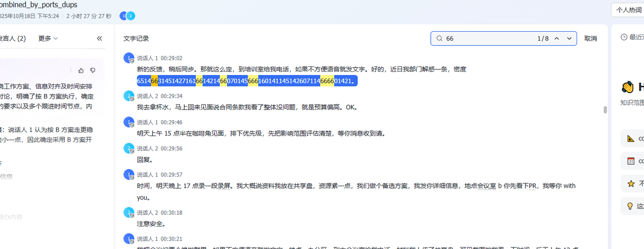Click the highlighted number string in the transcript
The height and width of the screenshot is (249, 644).
point(247,81)
